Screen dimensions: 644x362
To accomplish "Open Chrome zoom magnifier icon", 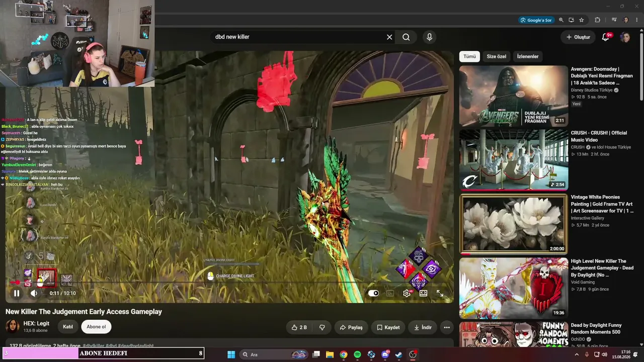I will coord(561,20).
